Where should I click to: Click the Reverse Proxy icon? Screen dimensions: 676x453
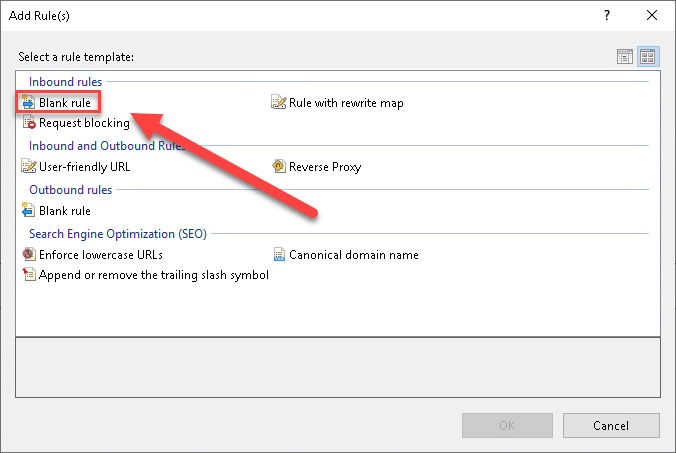279,167
